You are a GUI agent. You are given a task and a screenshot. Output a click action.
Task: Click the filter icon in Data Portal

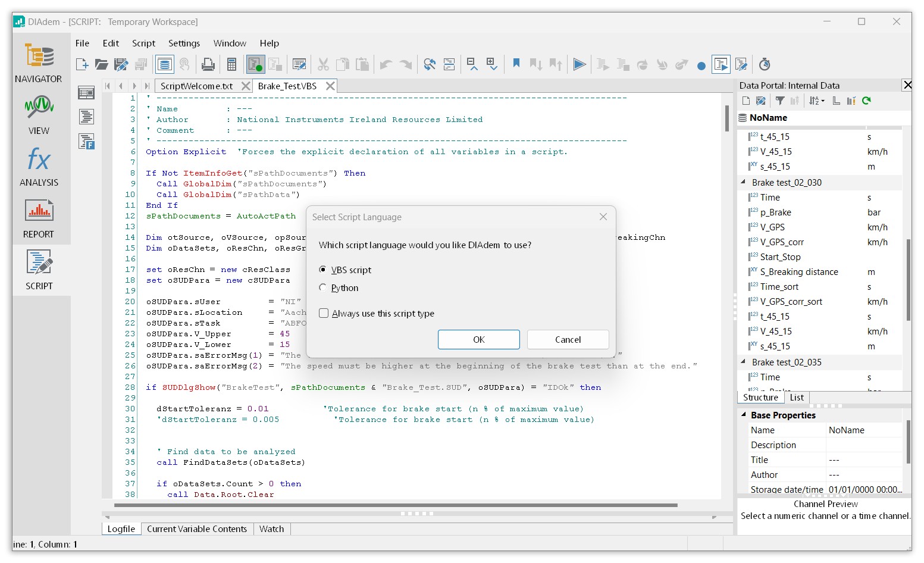pyautogui.click(x=779, y=101)
